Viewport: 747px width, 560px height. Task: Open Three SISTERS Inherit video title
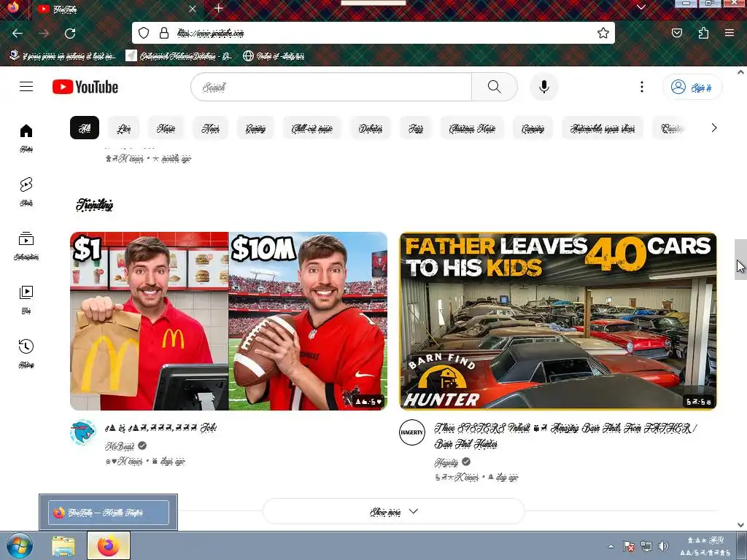coord(565,436)
